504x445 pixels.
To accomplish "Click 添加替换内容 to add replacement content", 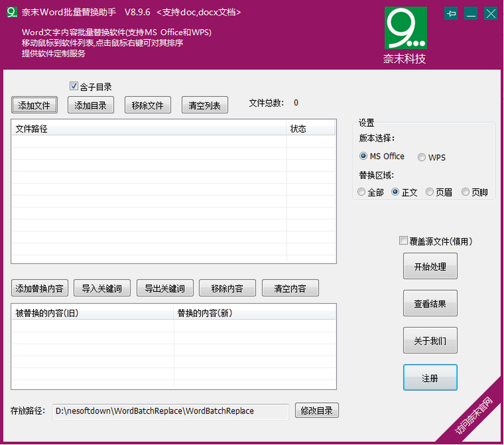I will (x=39, y=288).
